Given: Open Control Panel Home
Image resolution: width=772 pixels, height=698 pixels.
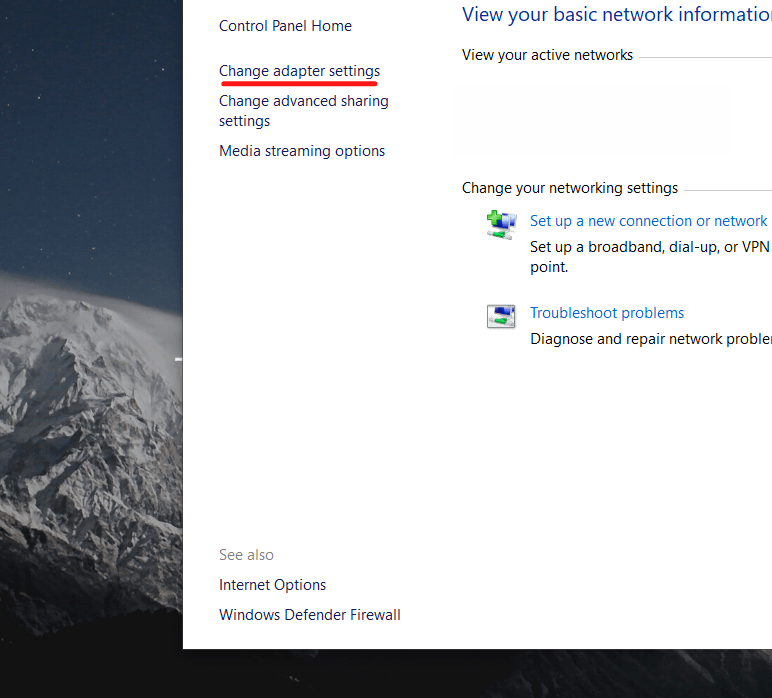Looking at the screenshot, I should (285, 26).
